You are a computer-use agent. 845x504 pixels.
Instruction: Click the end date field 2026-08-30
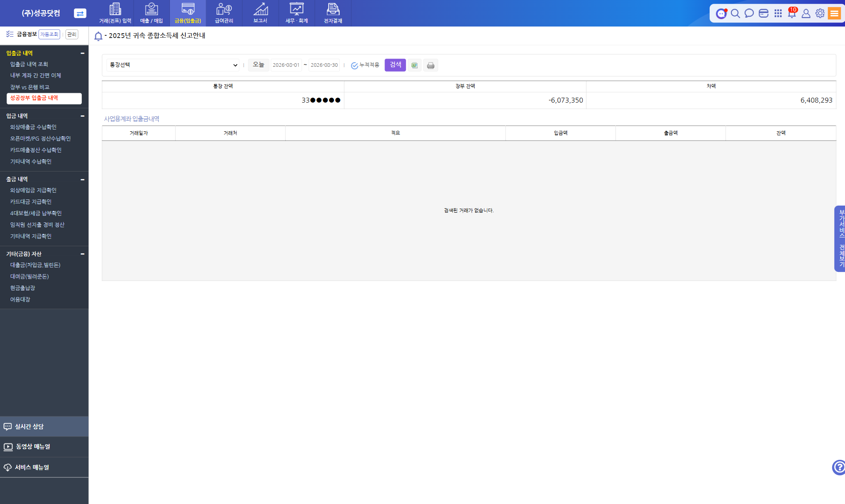pos(324,65)
